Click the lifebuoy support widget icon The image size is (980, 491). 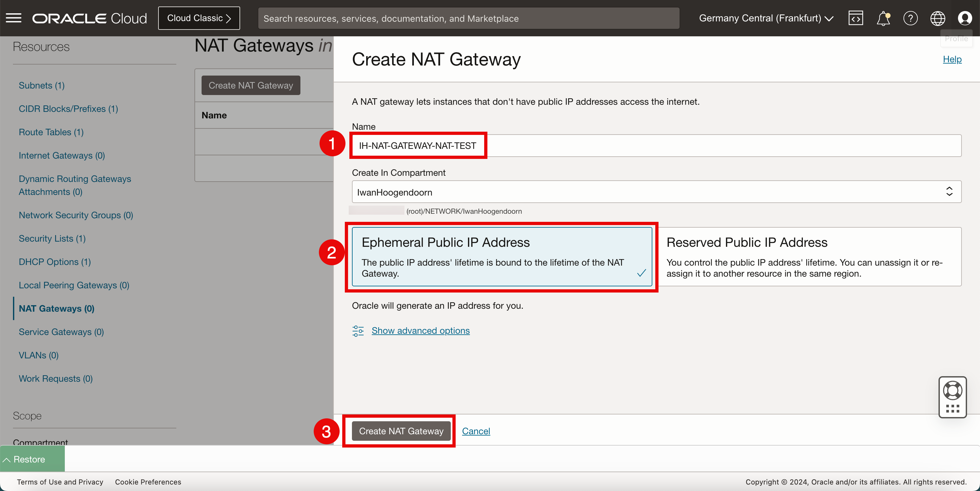click(x=952, y=391)
